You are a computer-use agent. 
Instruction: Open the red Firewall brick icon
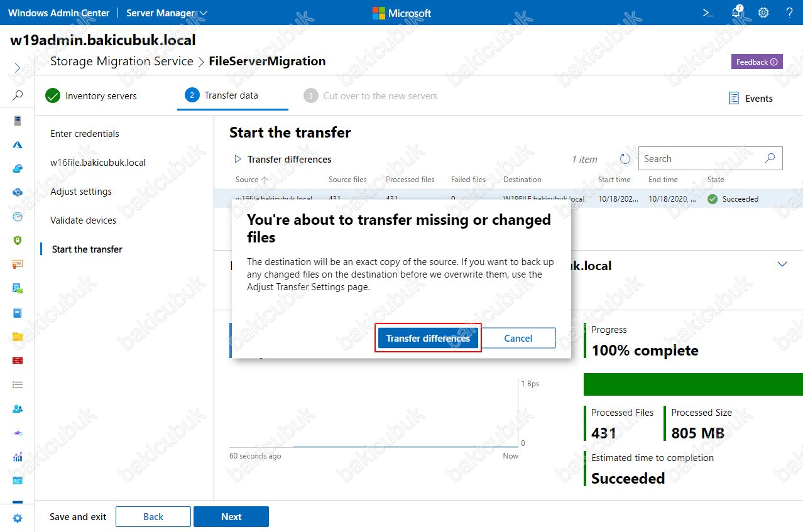pos(18,361)
